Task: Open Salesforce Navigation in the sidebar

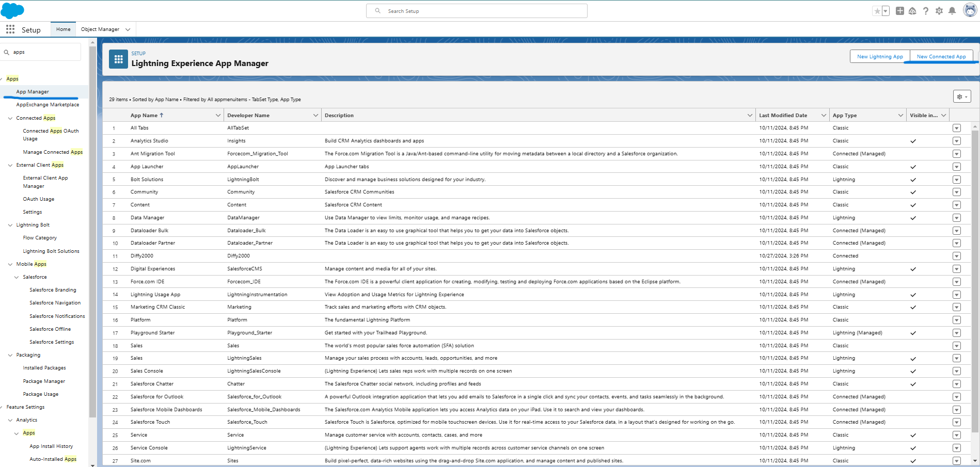Action: [x=55, y=303]
